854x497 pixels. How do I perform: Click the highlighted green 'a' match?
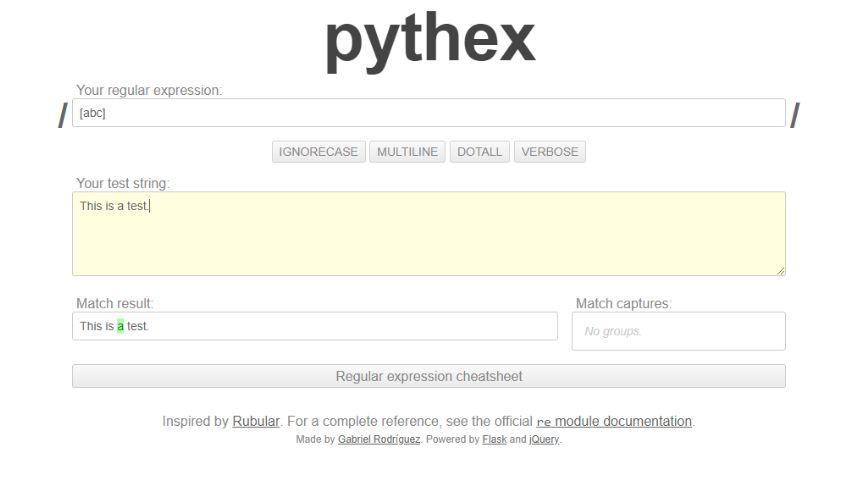pyautogui.click(x=120, y=326)
